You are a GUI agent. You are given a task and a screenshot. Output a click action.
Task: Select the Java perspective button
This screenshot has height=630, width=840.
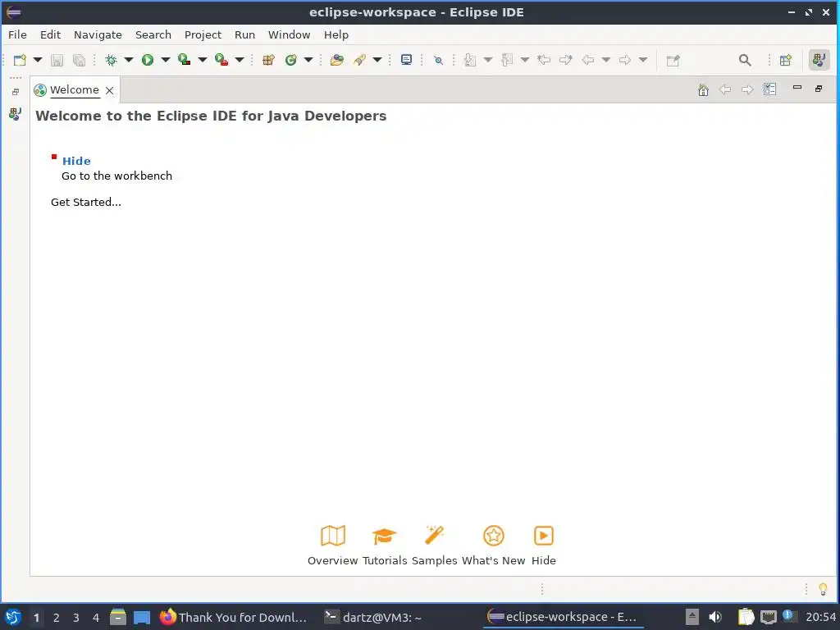coord(819,60)
